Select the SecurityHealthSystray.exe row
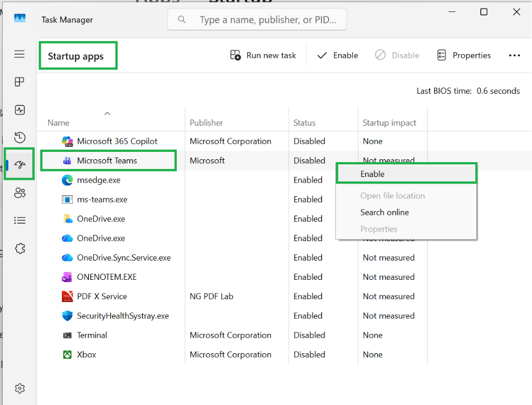532x405 pixels. (x=232, y=316)
